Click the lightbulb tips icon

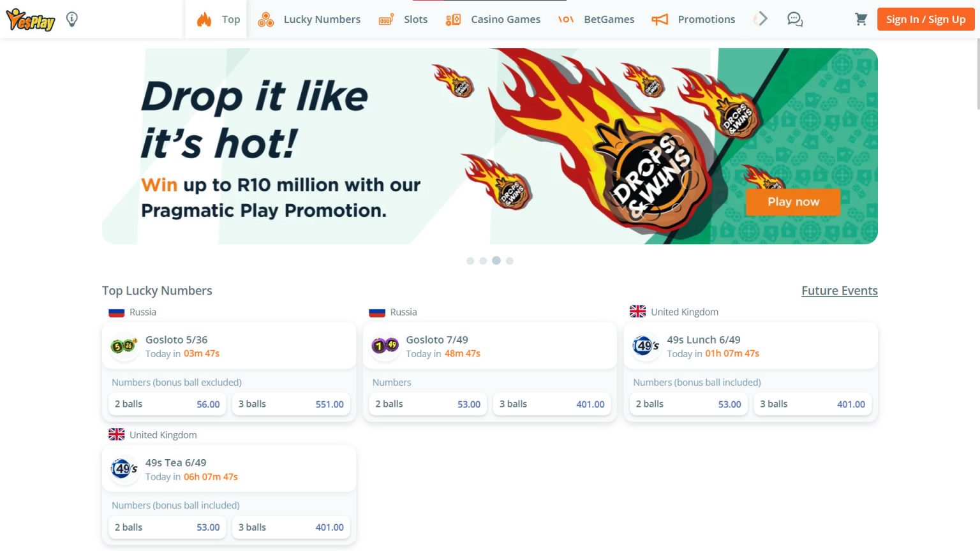coord(72,19)
